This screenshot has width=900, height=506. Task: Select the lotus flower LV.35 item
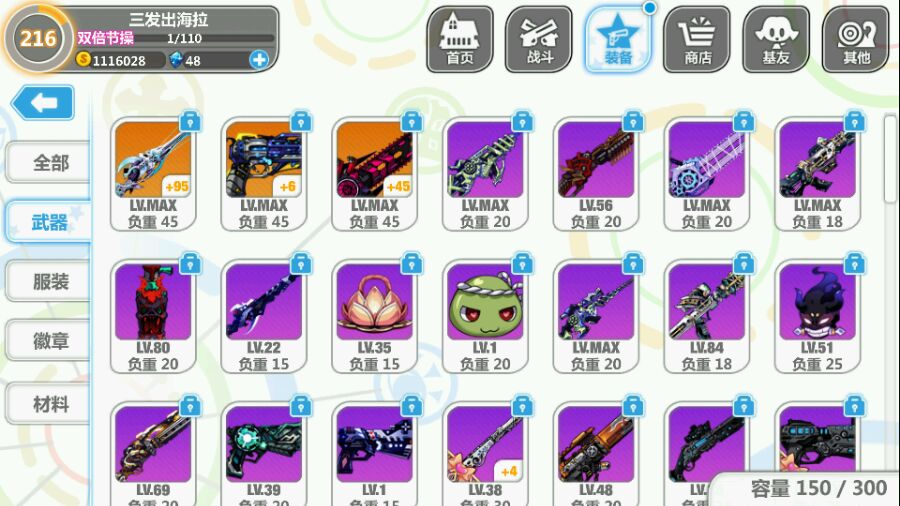[x=374, y=316]
